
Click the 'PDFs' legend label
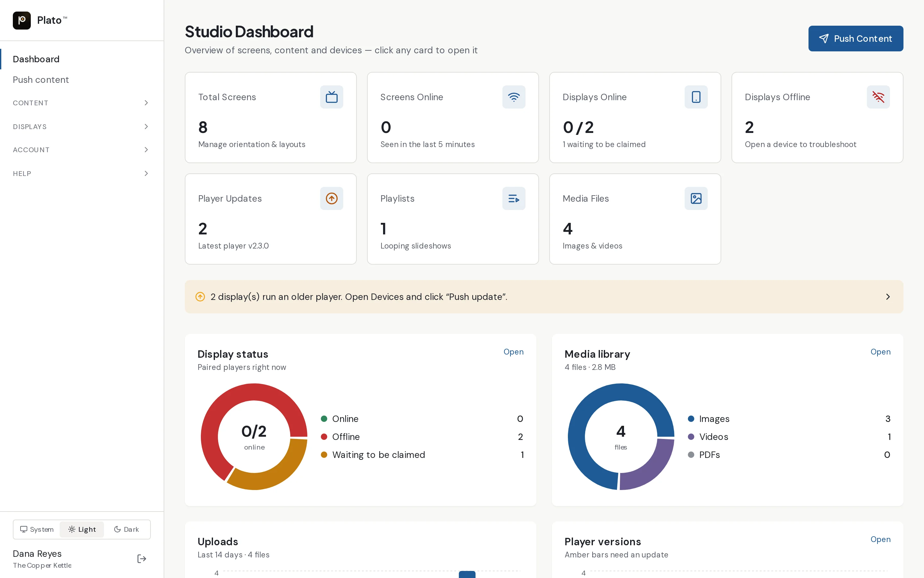[709, 454]
